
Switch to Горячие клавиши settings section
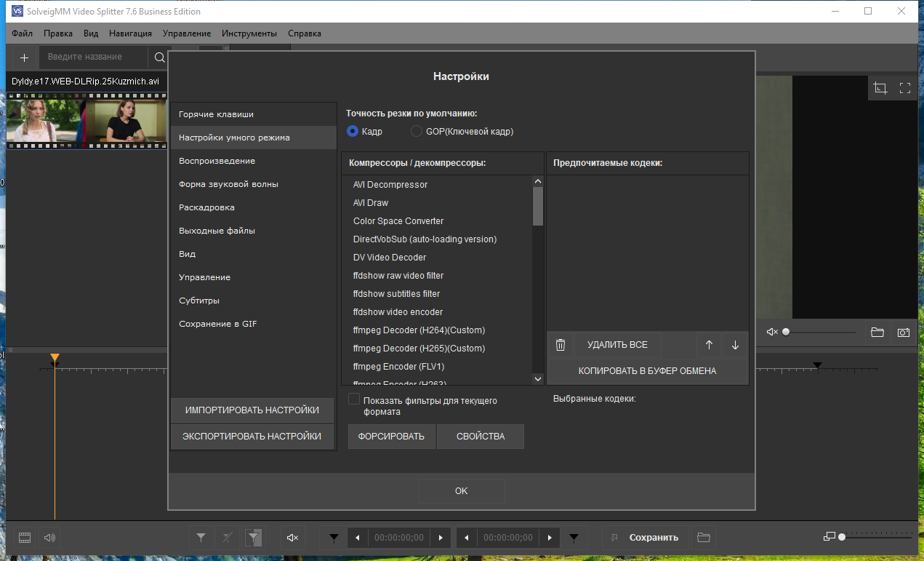coord(254,114)
